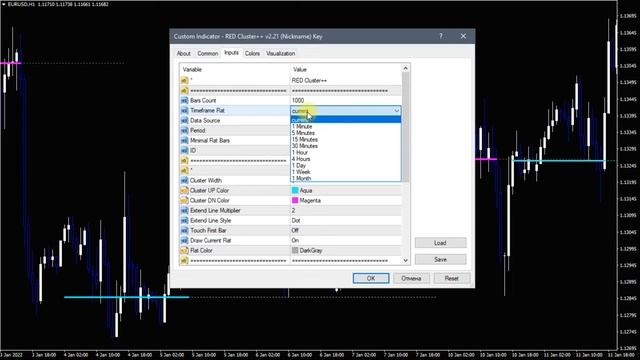The width and height of the screenshot is (640, 360).
Task: Open the Visualization tab
Action: pos(280,53)
